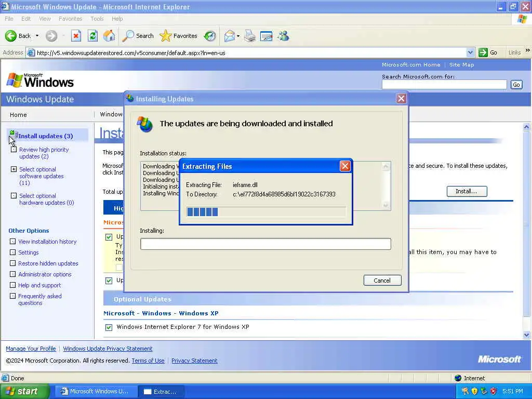This screenshot has height=399, width=532.
Task: Click the Install... button
Action: click(467, 191)
